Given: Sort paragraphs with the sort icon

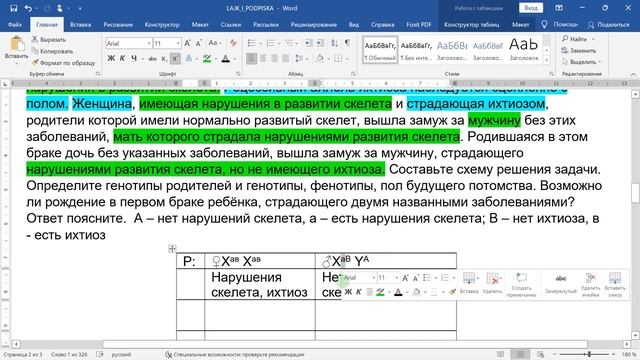Looking at the screenshot, I should point(334,43).
